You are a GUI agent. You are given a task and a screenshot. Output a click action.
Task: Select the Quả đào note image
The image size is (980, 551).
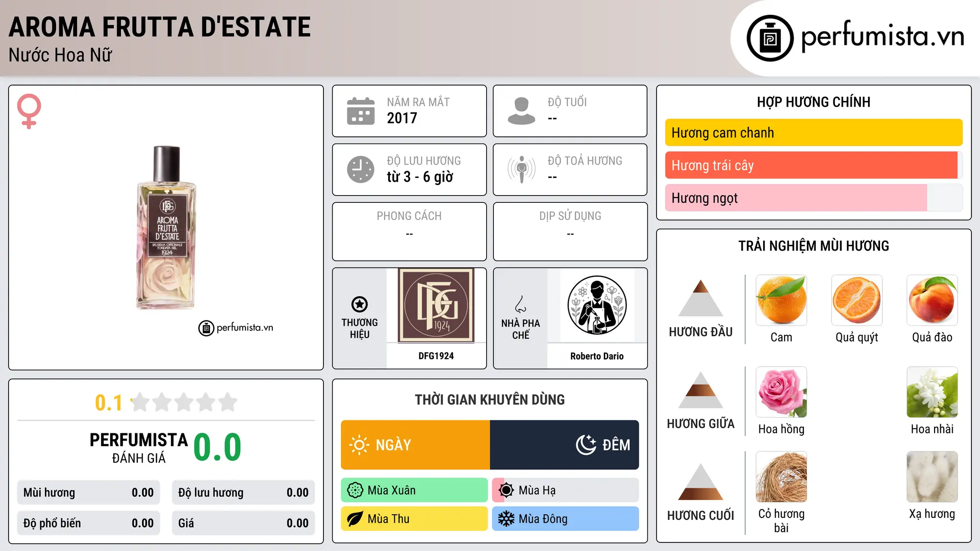point(932,300)
